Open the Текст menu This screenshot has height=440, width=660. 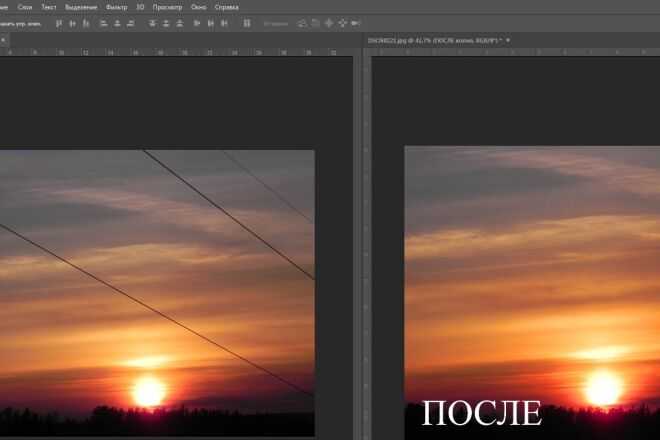click(49, 7)
